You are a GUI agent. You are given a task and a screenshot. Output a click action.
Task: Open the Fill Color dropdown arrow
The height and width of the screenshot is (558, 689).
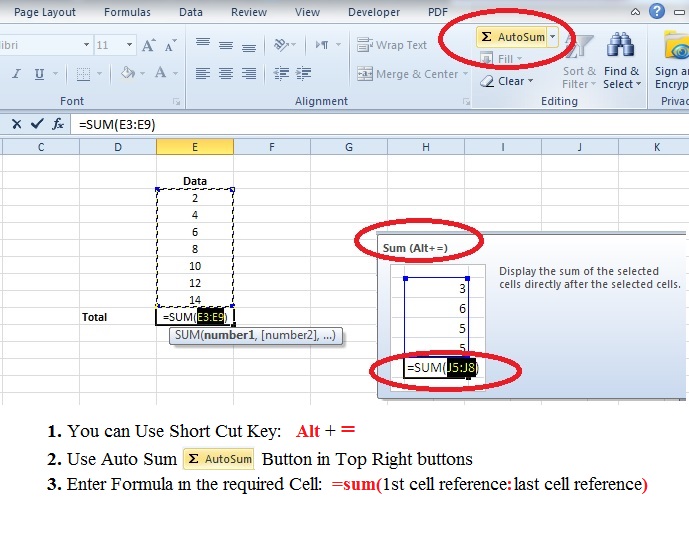[x=142, y=73]
